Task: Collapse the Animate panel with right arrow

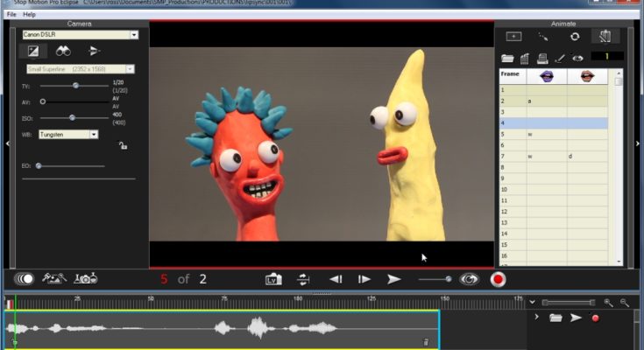Action: 638,143
